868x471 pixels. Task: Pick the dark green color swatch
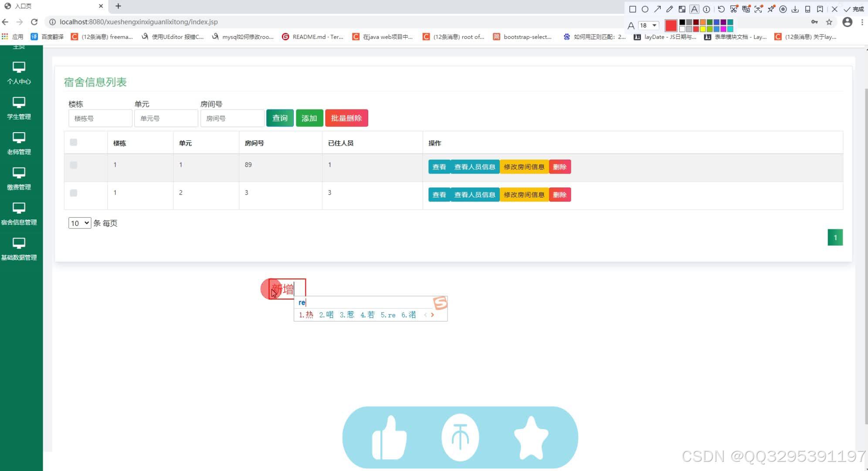pos(710,22)
